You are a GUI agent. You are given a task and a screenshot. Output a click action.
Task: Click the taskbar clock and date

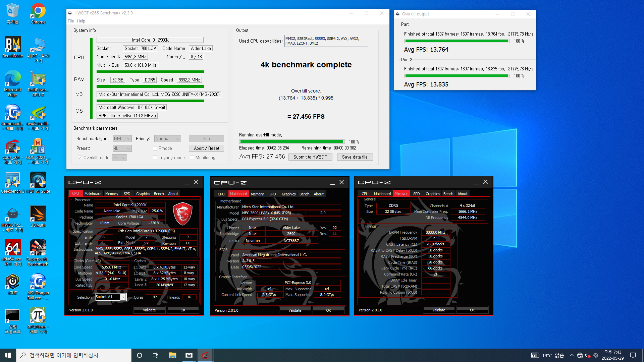pos(612,355)
